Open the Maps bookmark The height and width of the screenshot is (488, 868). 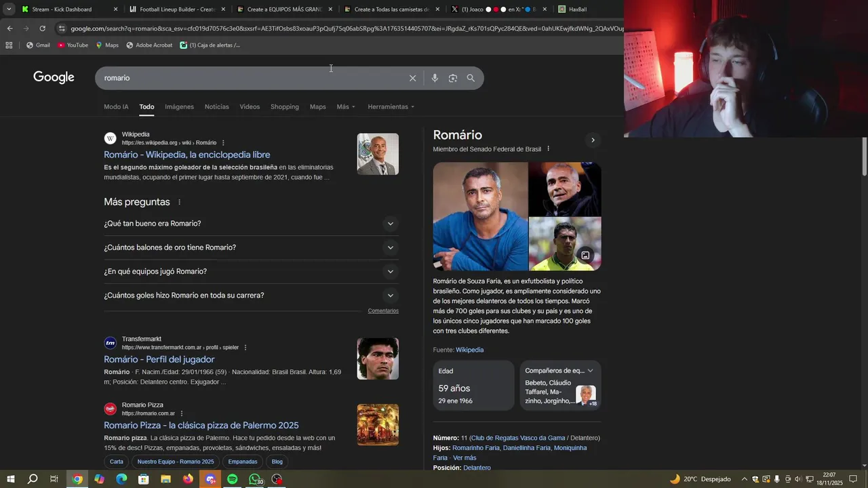pos(107,45)
